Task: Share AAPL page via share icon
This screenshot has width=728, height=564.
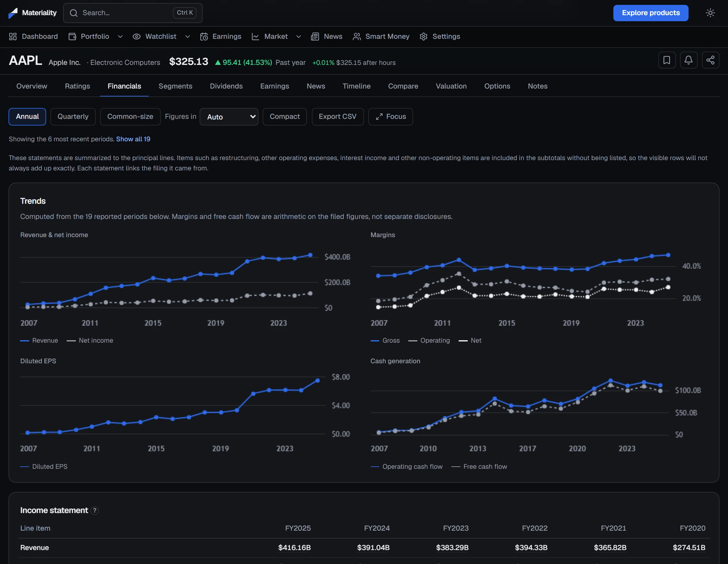Action: pyautogui.click(x=710, y=60)
